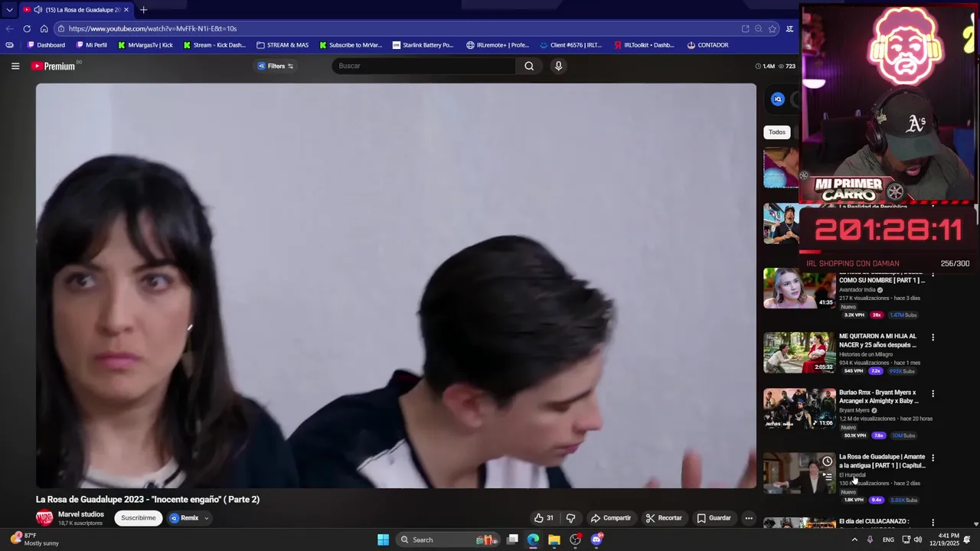Open more actions ellipsis below video
980x551 pixels.
pos(749,518)
